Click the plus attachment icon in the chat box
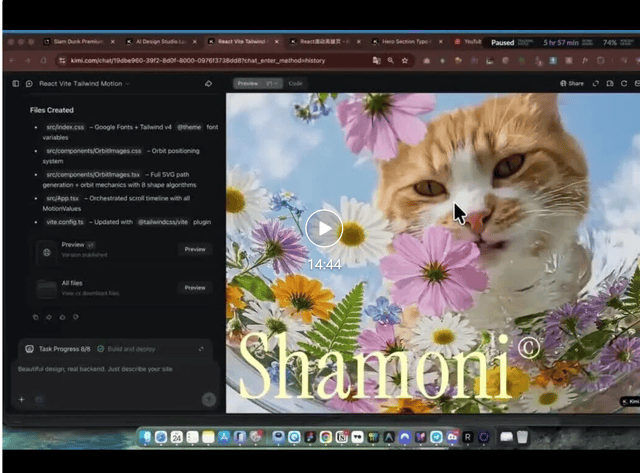The width and height of the screenshot is (640, 473). (21, 399)
